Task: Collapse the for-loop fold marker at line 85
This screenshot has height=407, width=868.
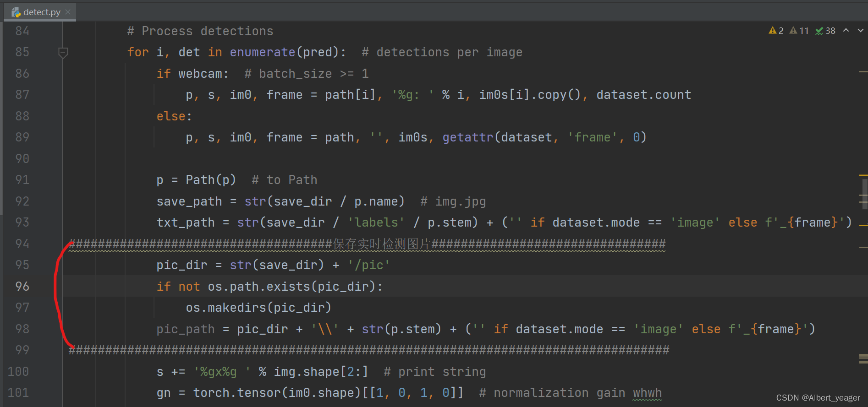Action: tap(63, 52)
